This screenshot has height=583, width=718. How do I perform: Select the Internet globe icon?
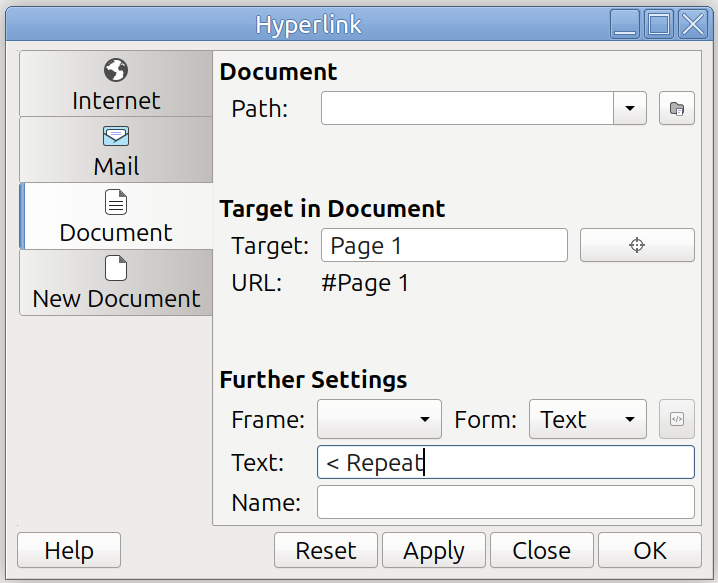point(116,71)
